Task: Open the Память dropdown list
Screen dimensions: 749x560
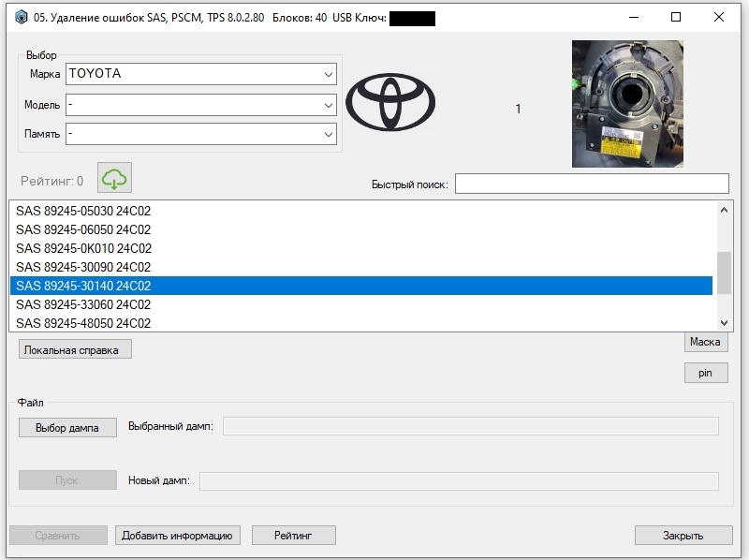Action: tap(201, 134)
